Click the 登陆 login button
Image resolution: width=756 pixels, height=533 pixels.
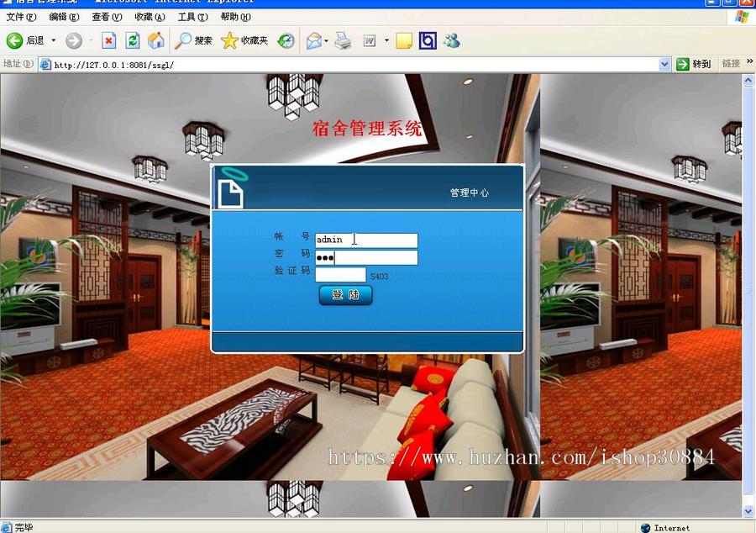coord(345,295)
